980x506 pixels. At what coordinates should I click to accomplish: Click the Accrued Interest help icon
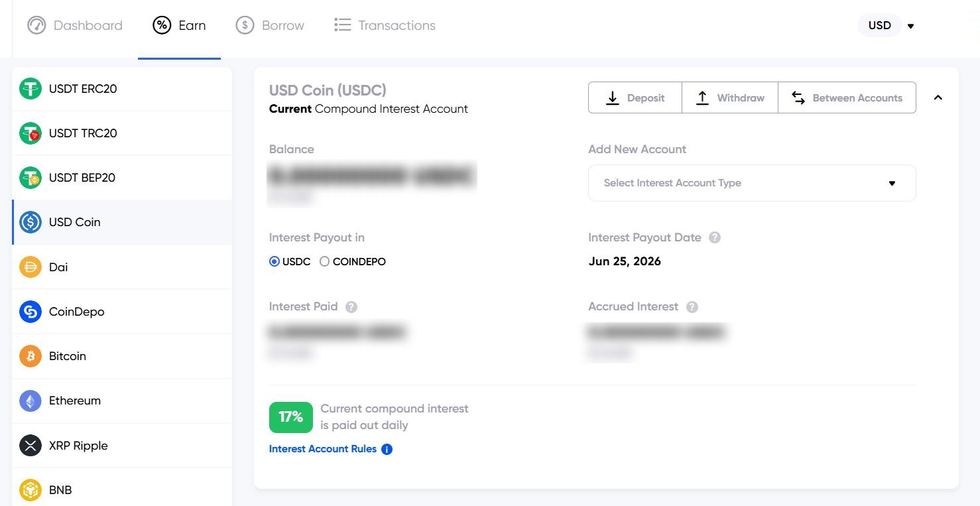pyautogui.click(x=692, y=307)
